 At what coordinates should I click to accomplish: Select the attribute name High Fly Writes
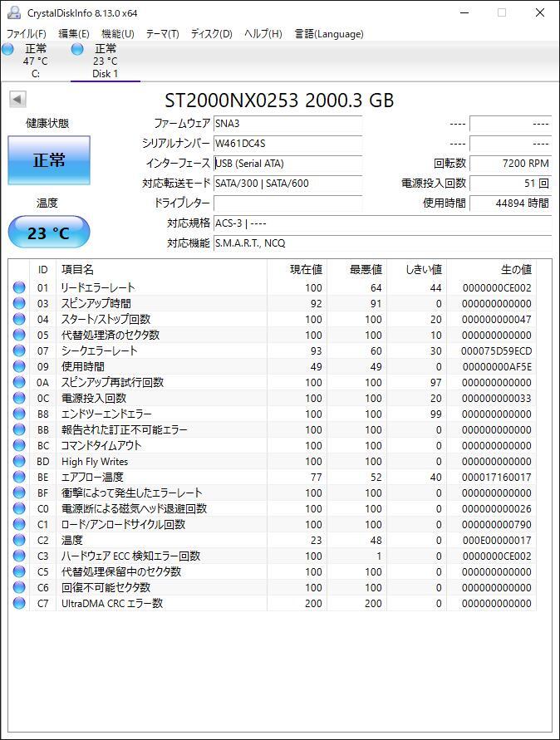(95, 462)
